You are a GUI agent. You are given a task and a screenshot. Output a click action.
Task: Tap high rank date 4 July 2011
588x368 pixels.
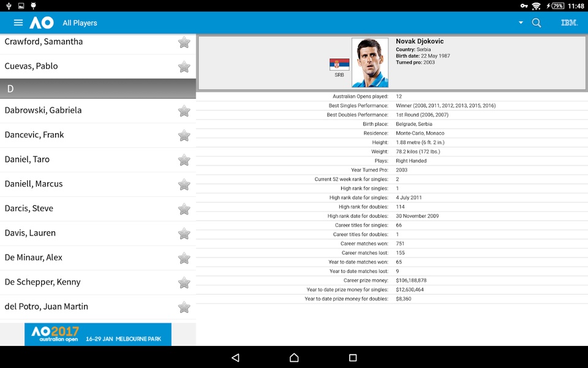click(409, 197)
